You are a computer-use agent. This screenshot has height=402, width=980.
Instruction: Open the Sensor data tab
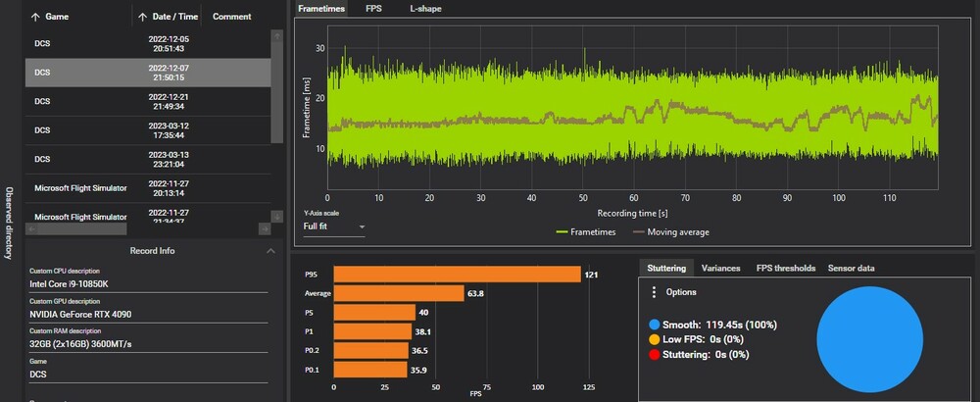coord(851,269)
